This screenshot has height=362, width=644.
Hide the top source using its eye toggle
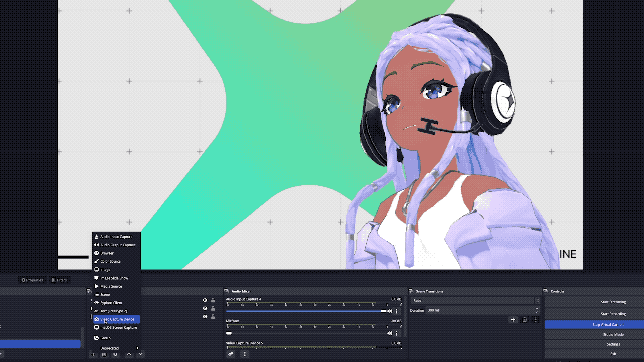tap(205, 300)
